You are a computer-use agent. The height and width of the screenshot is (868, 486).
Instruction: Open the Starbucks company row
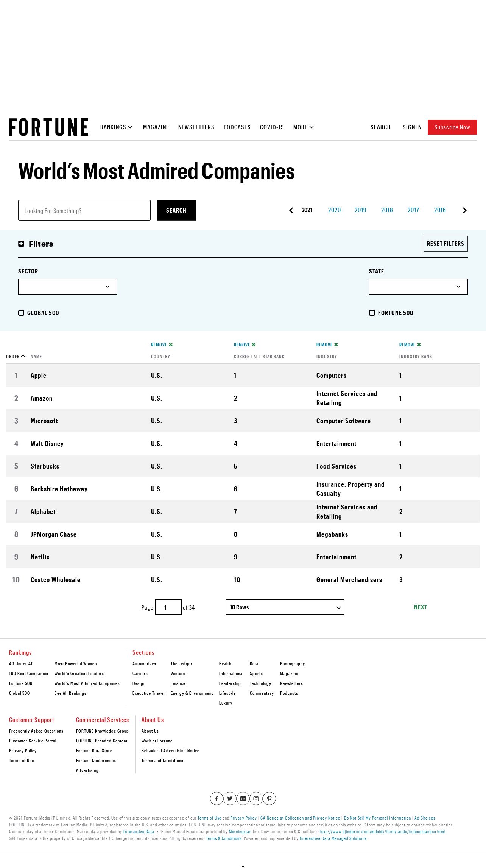243,466
